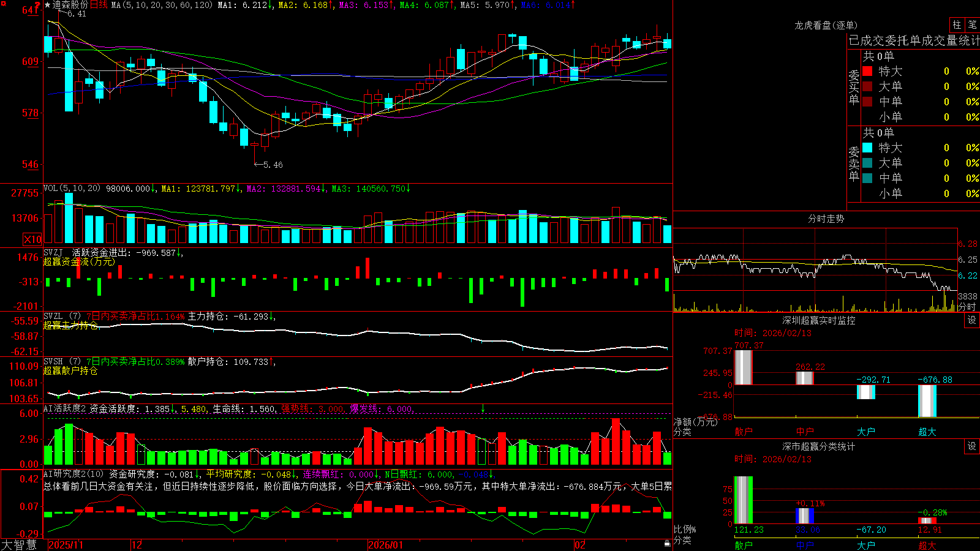The width and height of the screenshot is (980, 551).
Task: Click the star icon beside 迪森股份
Action: point(48,5)
